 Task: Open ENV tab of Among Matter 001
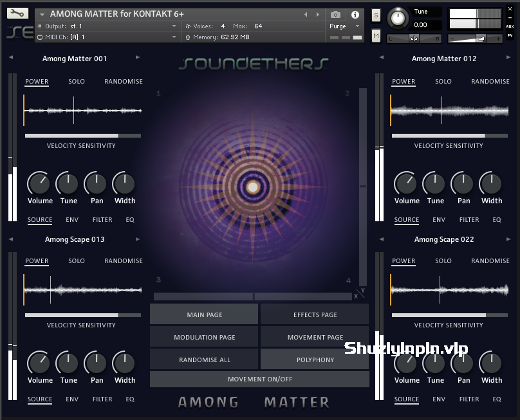[x=72, y=220]
